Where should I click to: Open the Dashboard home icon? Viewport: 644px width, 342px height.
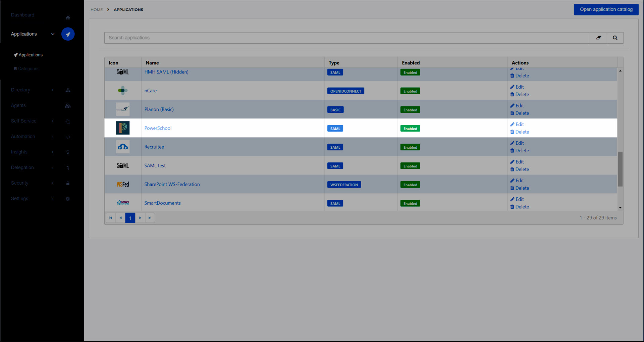tap(68, 17)
